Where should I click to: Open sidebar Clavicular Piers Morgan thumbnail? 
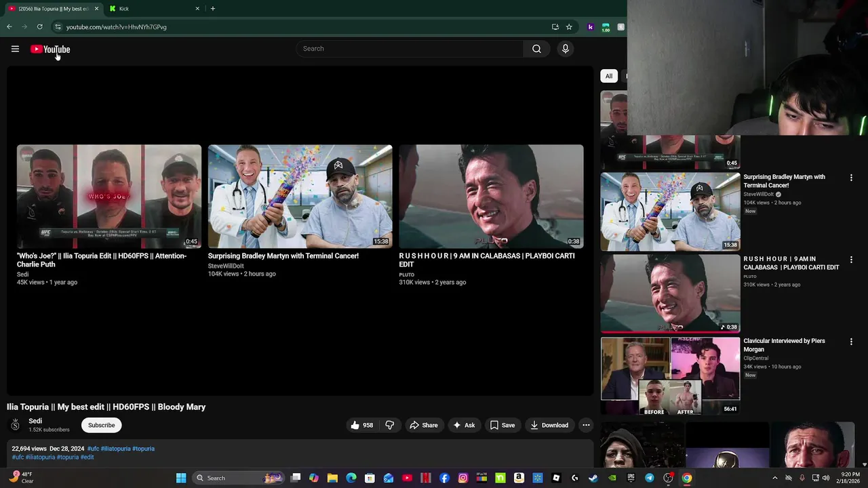[x=670, y=376]
